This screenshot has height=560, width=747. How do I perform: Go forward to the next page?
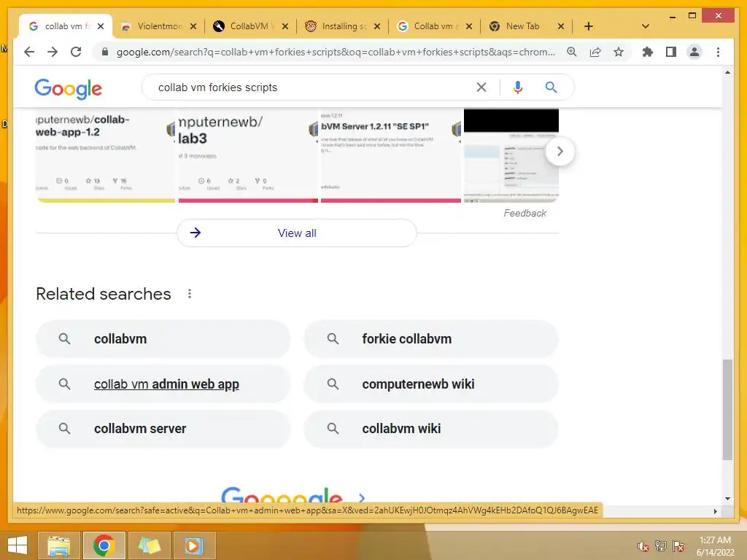[x=53, y=52]
